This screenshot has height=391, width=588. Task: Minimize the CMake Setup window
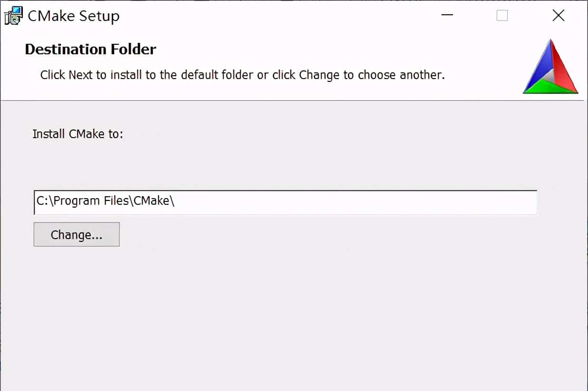(x=447, y=16)
